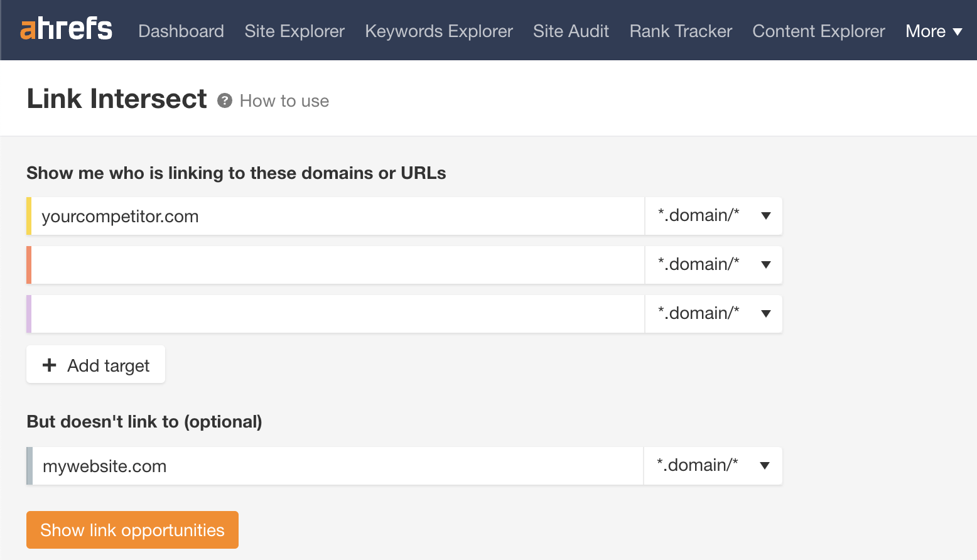
Task: Open the *.domain/* dropdown on second target row
Action: click(714, 265)
